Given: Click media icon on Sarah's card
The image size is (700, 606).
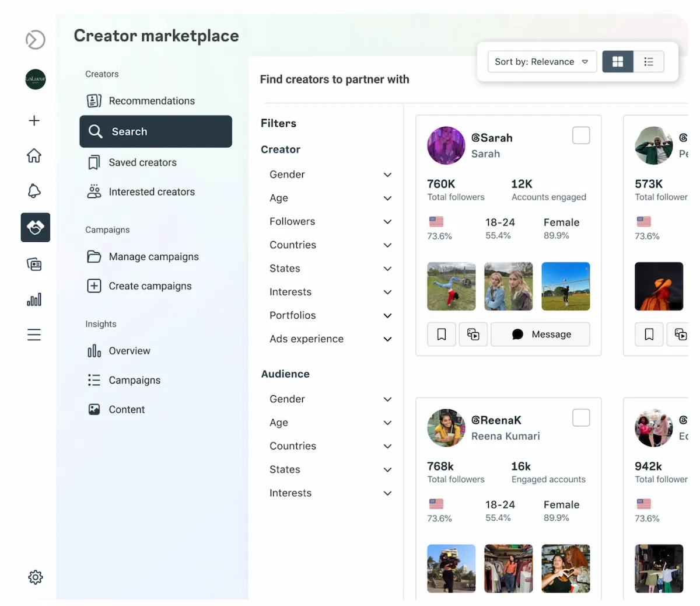Looking at the screenshot, I should tap(473, 334).
